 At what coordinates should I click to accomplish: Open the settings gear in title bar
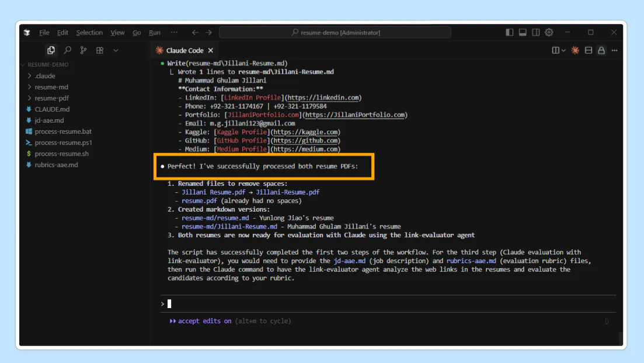549,32
